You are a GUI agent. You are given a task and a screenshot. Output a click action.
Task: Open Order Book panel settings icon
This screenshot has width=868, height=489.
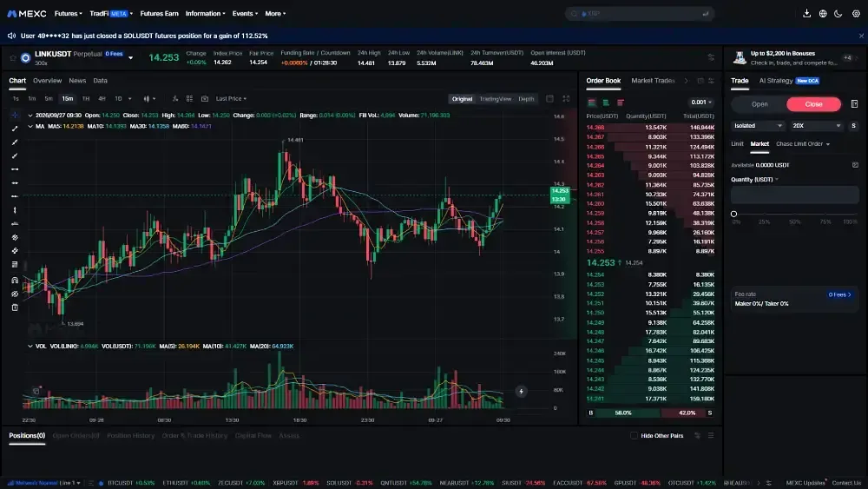pos(712,81)
